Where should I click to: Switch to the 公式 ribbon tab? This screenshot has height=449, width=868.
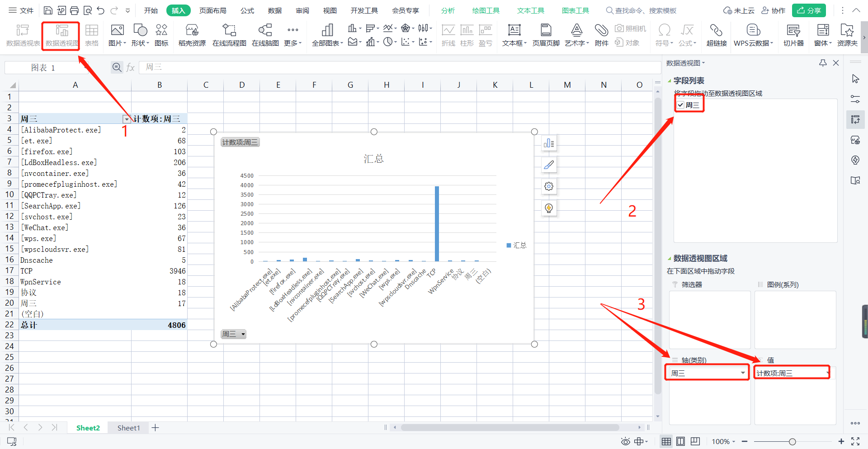[247, 10]
